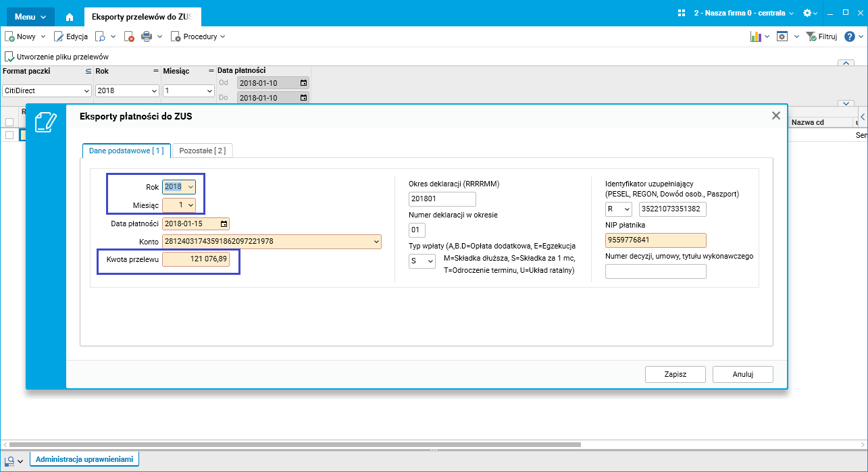Click the dialog's document edit icon
This screenshot has height=472, width=868.
click(x=46, y=122)
